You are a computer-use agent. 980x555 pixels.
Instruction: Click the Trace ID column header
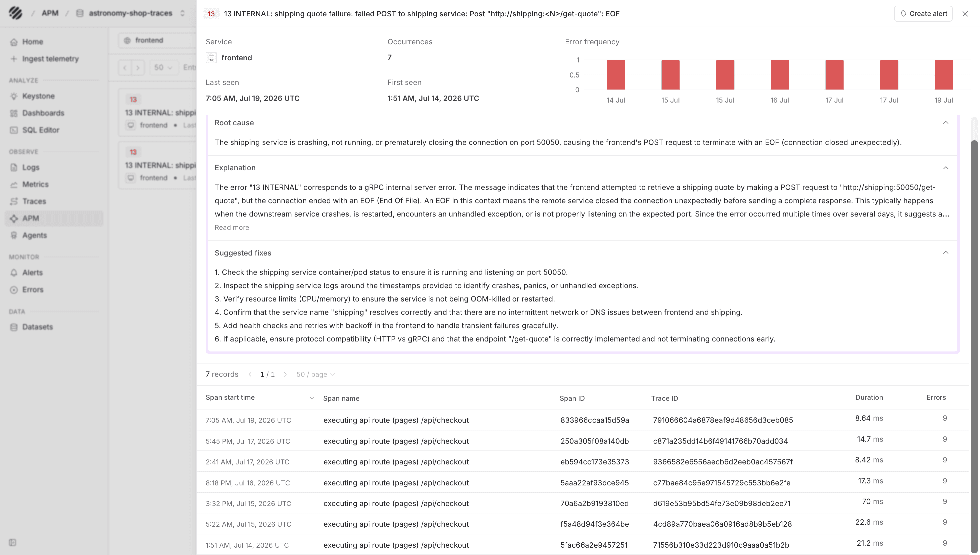(x=664, y=398)
